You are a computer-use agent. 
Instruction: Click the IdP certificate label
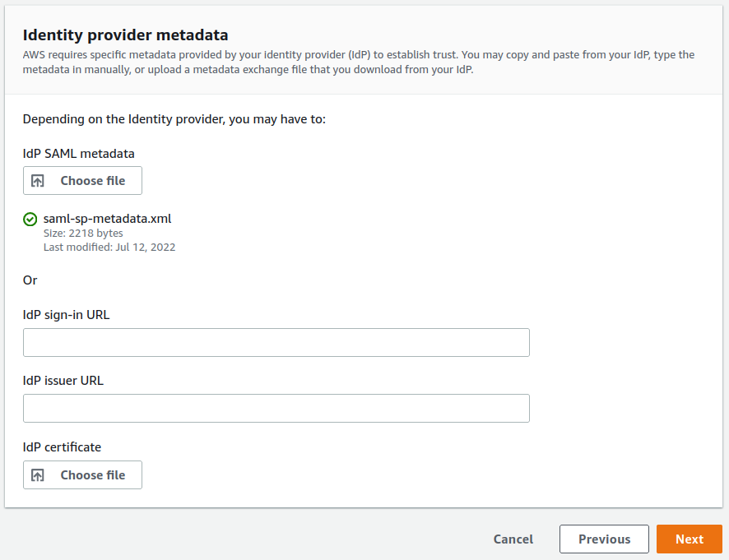[x=62, y=447]
